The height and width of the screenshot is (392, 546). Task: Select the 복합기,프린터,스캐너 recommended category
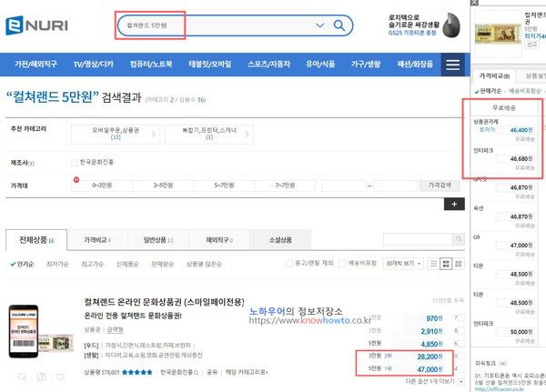tap(209, 134)
